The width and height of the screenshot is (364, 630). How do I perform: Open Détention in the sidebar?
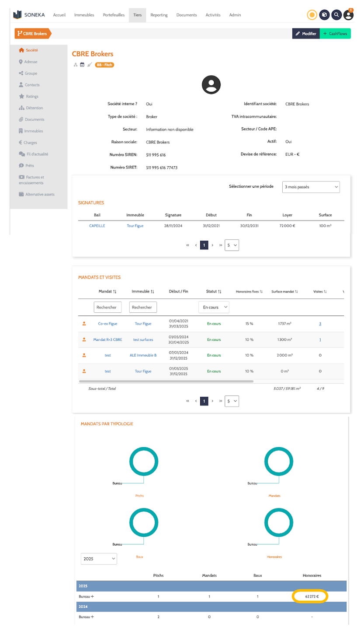pyautogui.click(x=31, y=108)
